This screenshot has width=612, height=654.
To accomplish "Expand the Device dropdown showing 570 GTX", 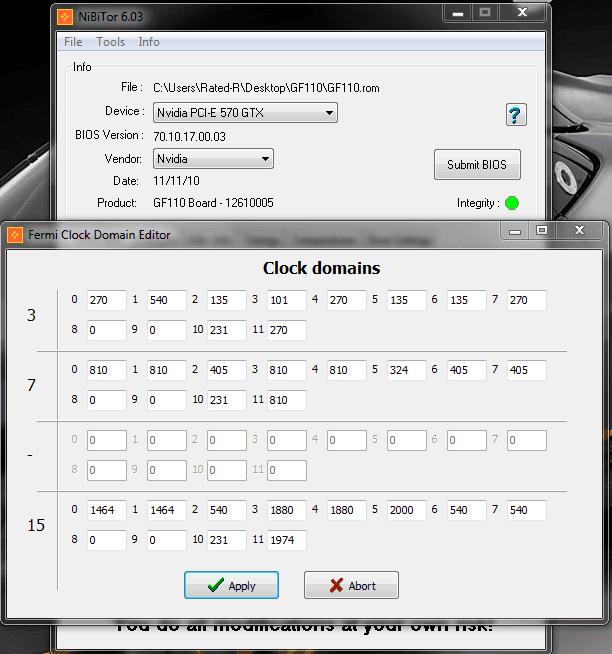I will pyautogui.click(x=245, y=113).
